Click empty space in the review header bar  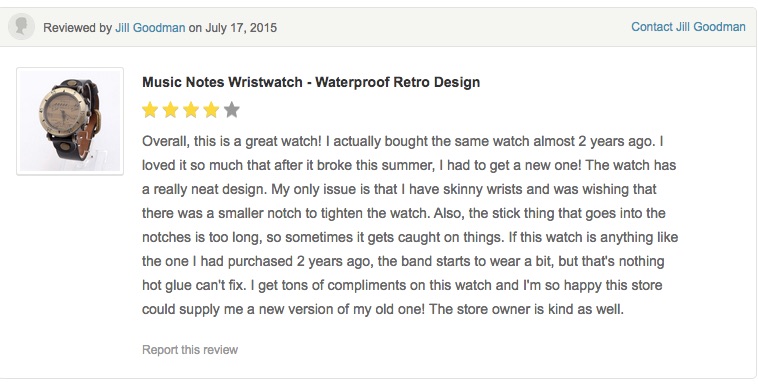(x=454, y=27)
